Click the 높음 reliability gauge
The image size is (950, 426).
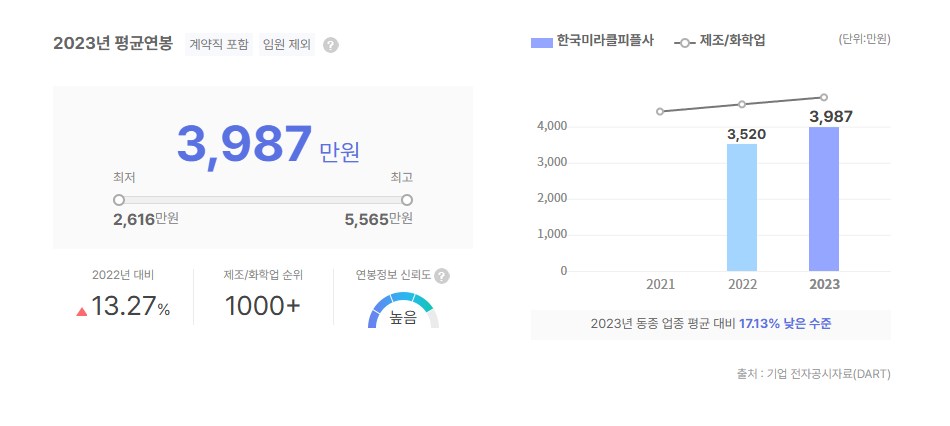404,310
